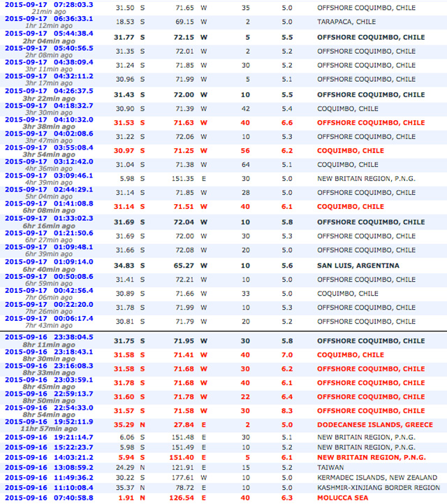Select the magnitude 7.0 value

(287, 355)
